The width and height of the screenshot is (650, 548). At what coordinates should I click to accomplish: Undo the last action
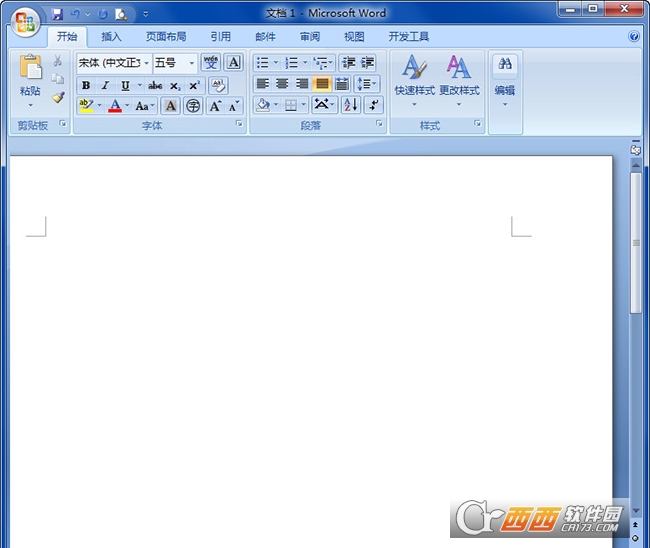tap(75, 15)
